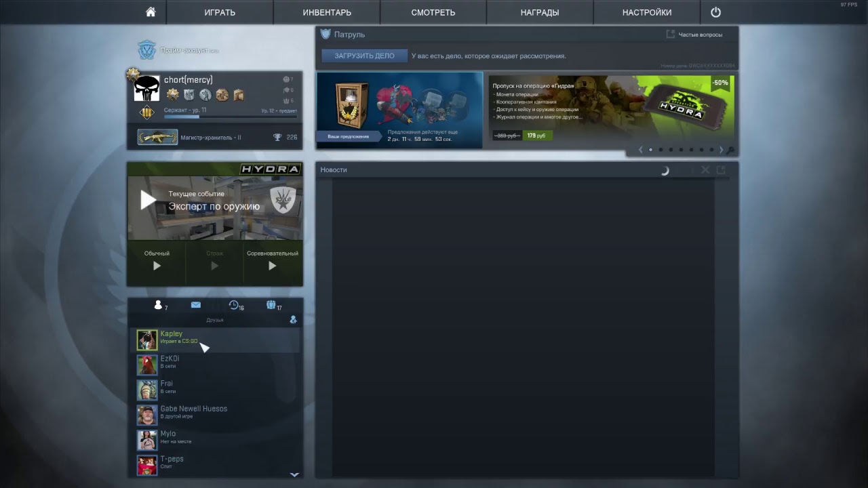Select friend T-peps
The image size is (868, 488).
click(x=215, y=465)
